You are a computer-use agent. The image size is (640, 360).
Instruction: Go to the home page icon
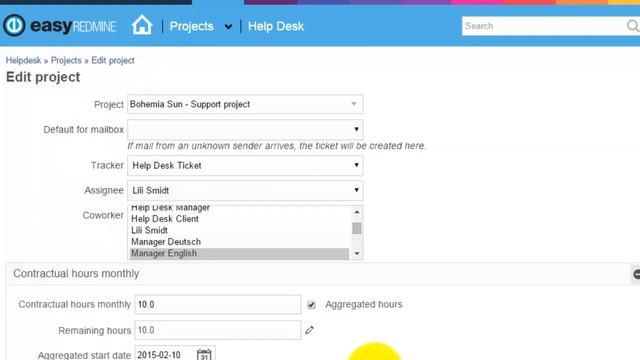pos(142,24)
